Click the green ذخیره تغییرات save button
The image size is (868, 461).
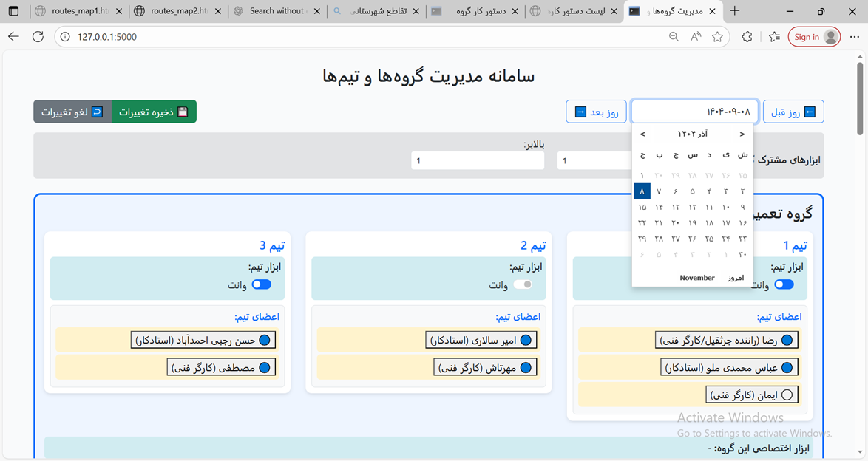click(154, 112)
